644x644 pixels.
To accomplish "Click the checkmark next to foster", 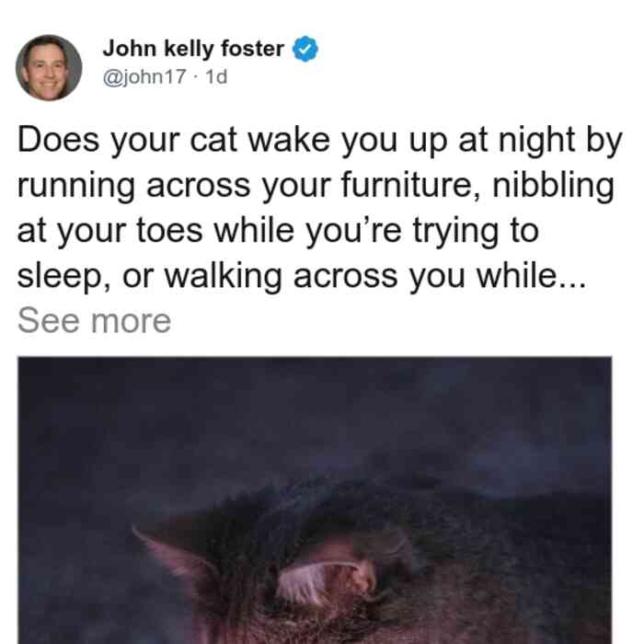I will tap(305, 49).
